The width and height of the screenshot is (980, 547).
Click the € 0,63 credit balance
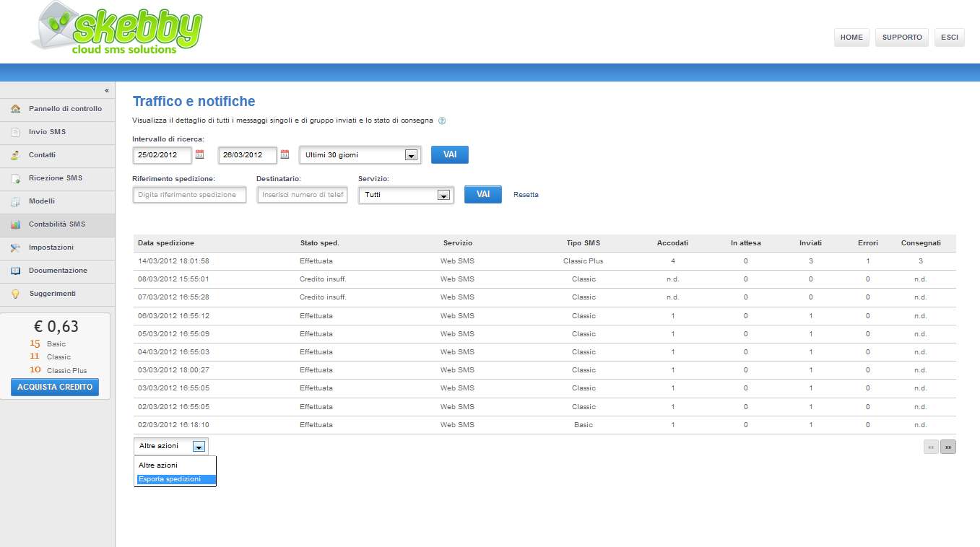pos(56,327)
